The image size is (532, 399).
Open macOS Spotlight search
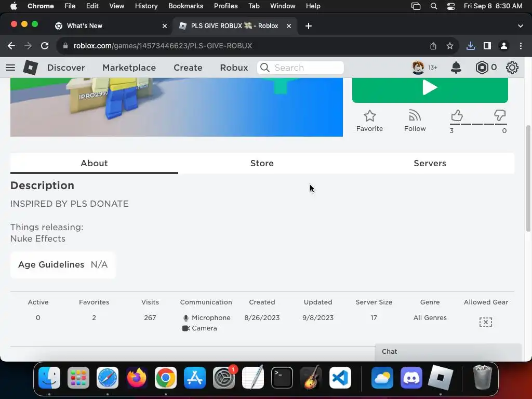click(434, 6)
